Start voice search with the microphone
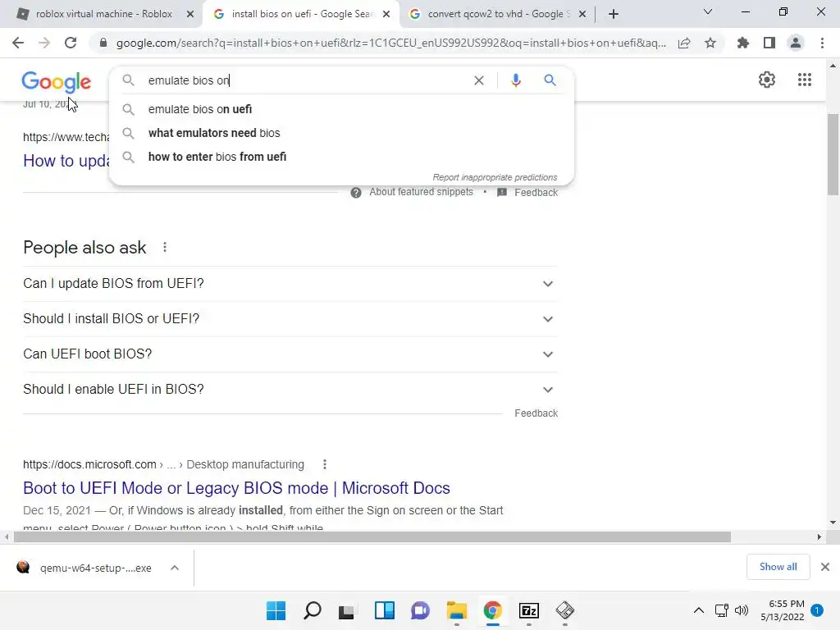 (515, 80)
